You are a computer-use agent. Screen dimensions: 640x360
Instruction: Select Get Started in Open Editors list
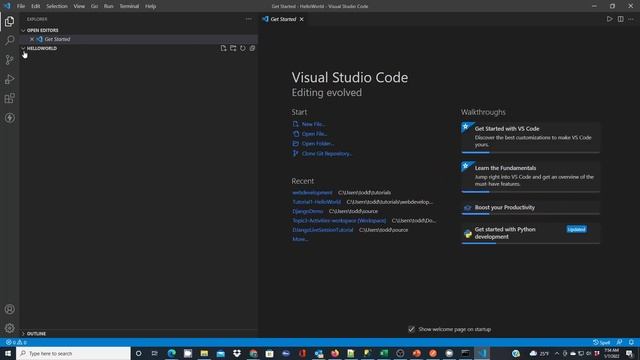pyautogui.click(x=139, y=39)
